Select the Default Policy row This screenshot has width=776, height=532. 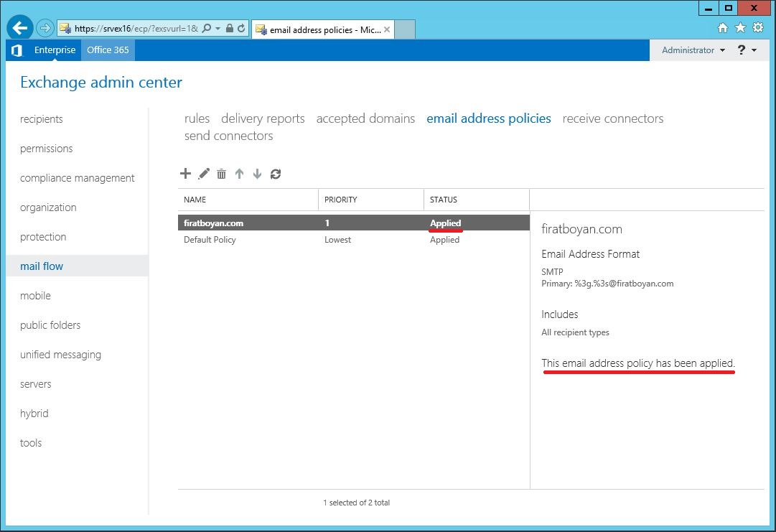(354, 240)
